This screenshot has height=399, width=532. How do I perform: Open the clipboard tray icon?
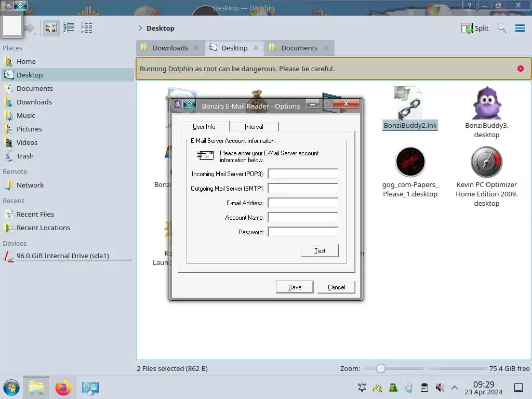(x=424, y=387)
